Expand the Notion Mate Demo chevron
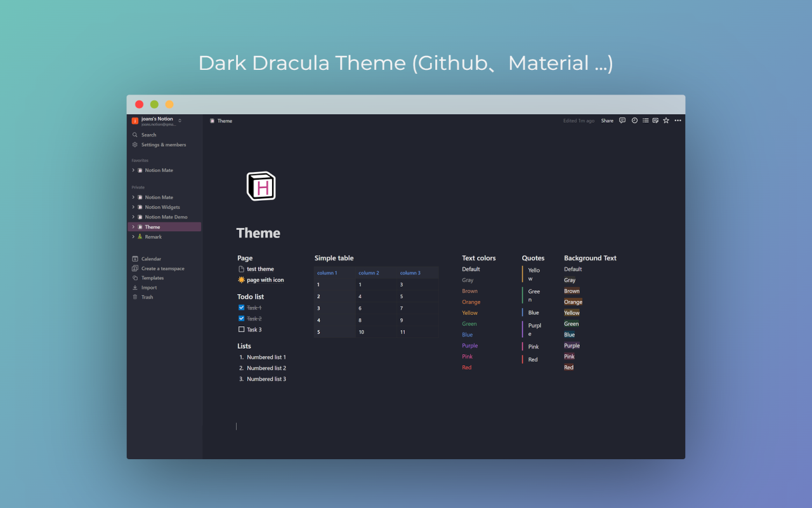This screenshot has width=812, height=508. coord(133,217)
